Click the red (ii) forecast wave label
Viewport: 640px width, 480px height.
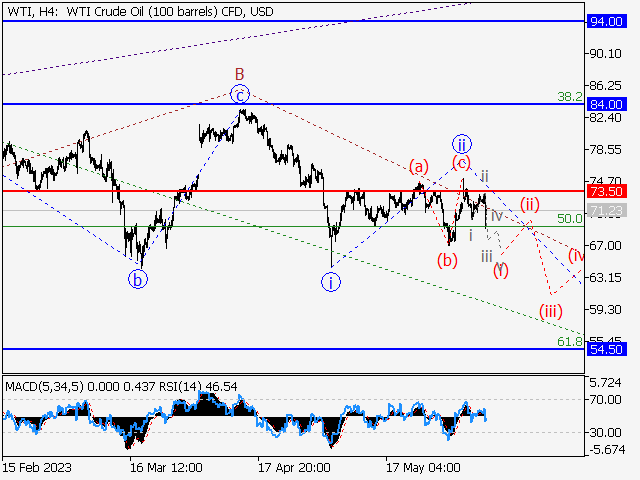[x=530, y=204]
